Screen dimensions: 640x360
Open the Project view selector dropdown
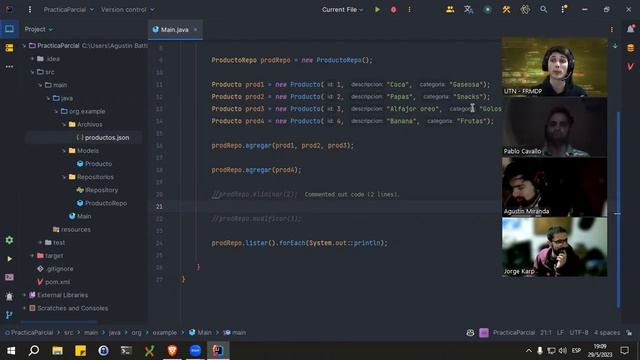[x=38, y=29]
